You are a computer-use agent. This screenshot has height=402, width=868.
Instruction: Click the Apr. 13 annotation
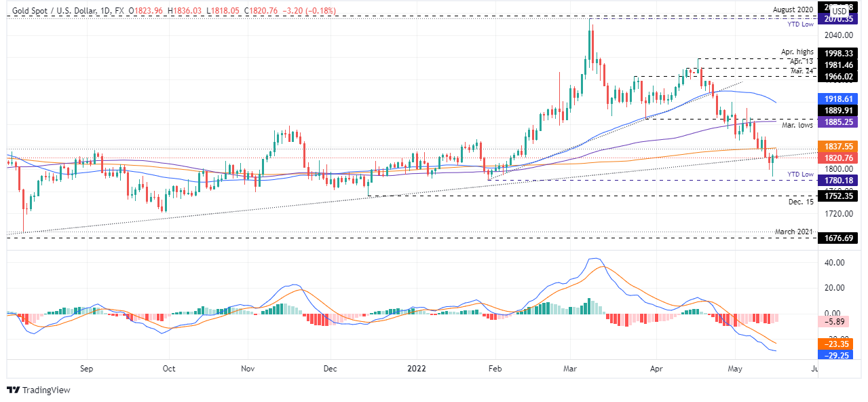801,61
